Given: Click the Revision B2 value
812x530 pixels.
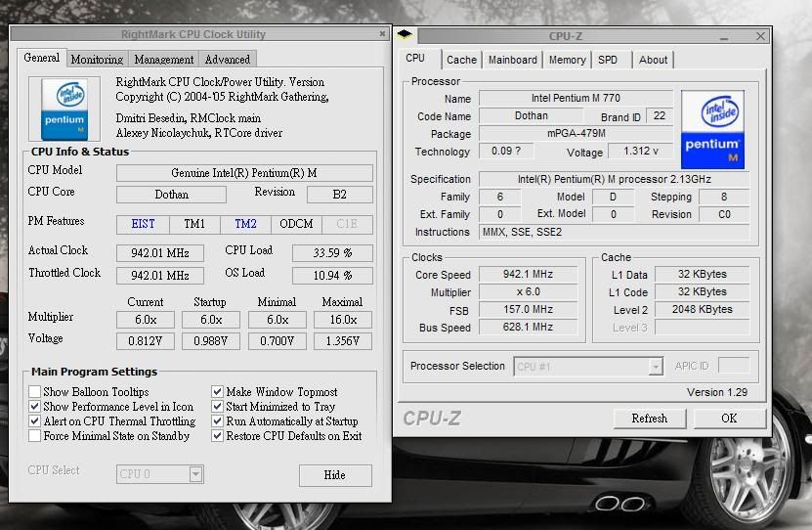Looking at the screenshot, I should pos(340,195).
